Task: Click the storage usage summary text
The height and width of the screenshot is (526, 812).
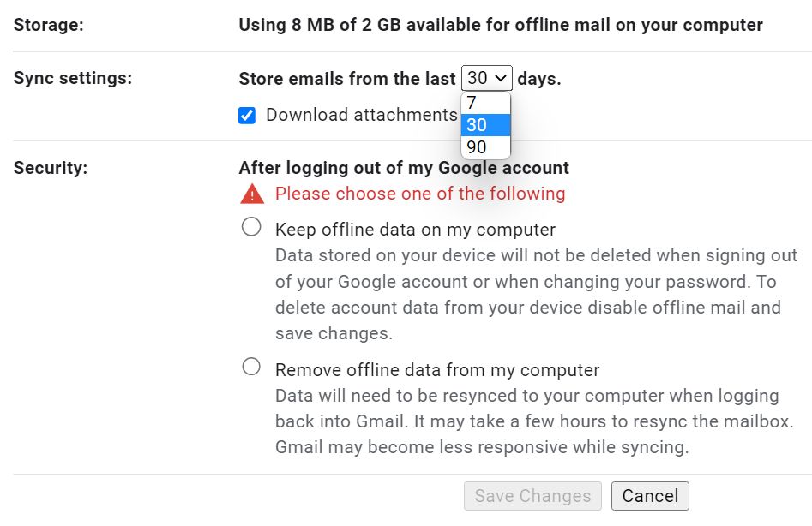Action: point(500,25)
